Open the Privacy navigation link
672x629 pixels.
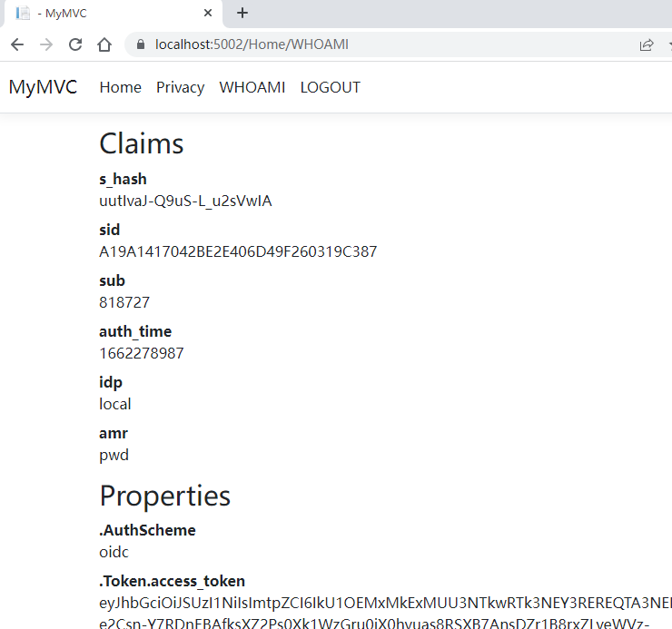coord(180,87)
